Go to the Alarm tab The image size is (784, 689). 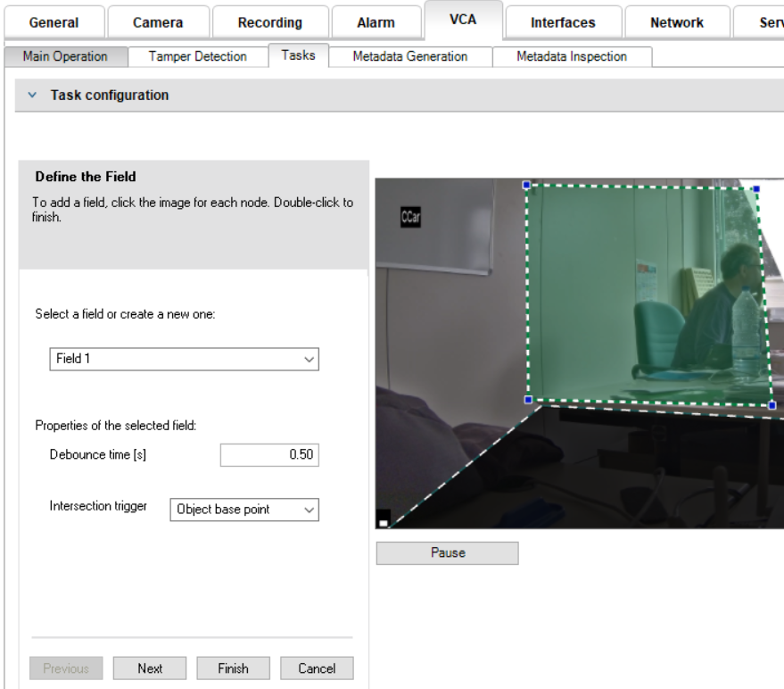(375, 22)
